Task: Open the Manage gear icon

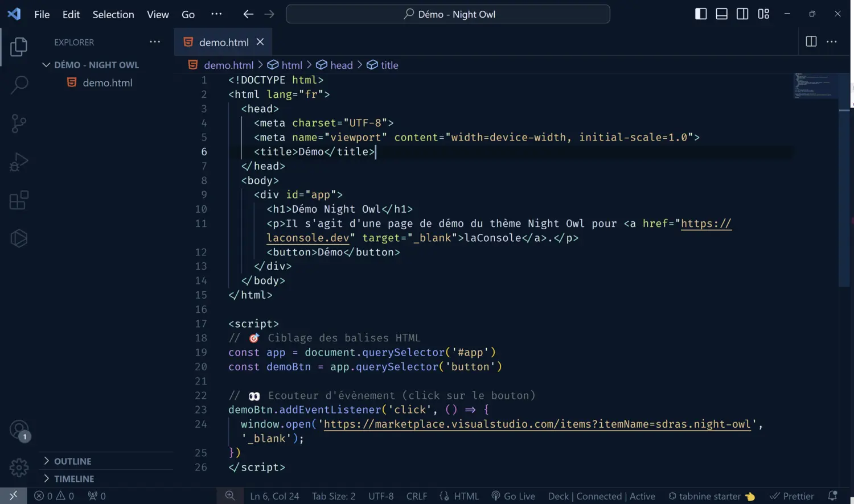Action: click(x=19, y=468)
